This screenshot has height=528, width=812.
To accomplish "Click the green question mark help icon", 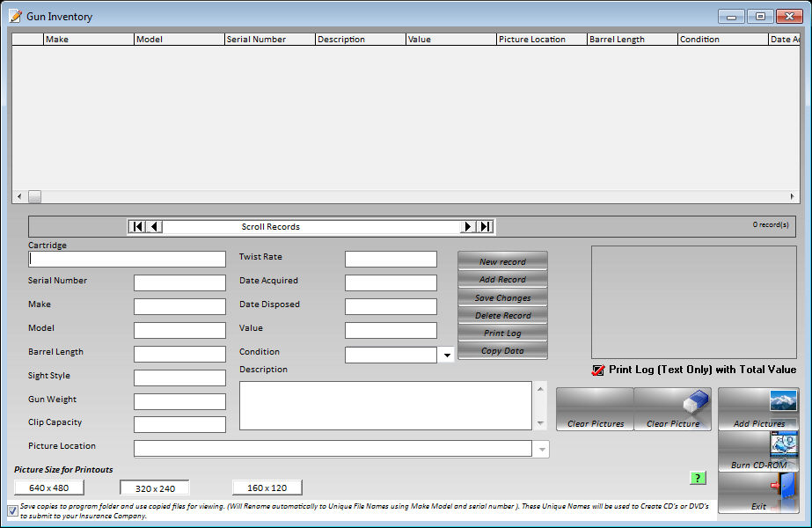I will coord(698,478).
